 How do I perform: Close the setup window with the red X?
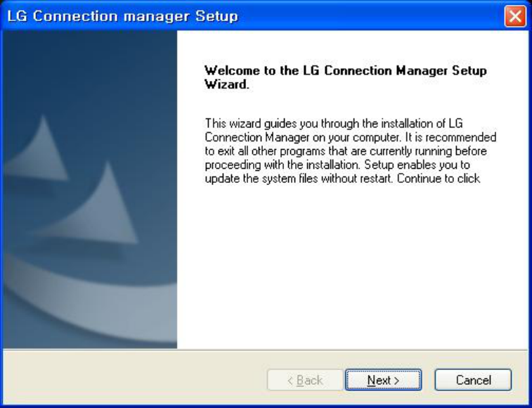coord(515,16)
